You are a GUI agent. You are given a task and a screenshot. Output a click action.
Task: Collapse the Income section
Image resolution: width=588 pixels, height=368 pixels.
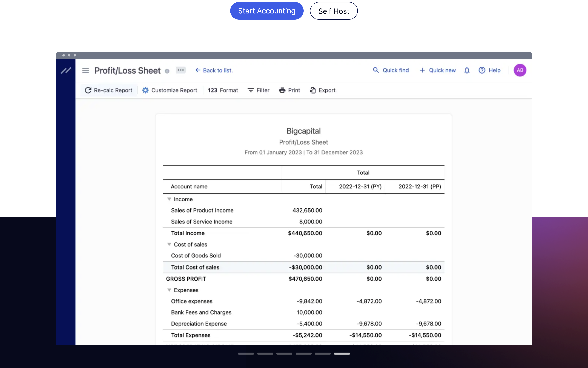(x=169, y=199)
